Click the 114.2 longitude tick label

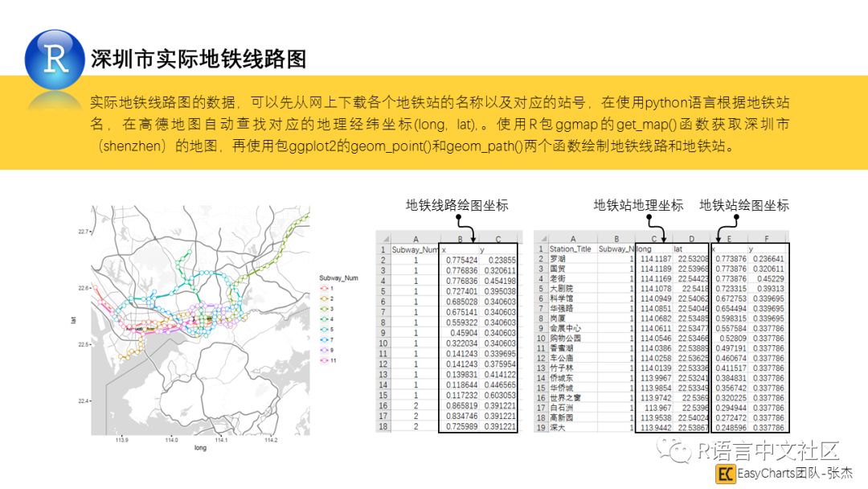pyautogui.click(x=271, y=440)
